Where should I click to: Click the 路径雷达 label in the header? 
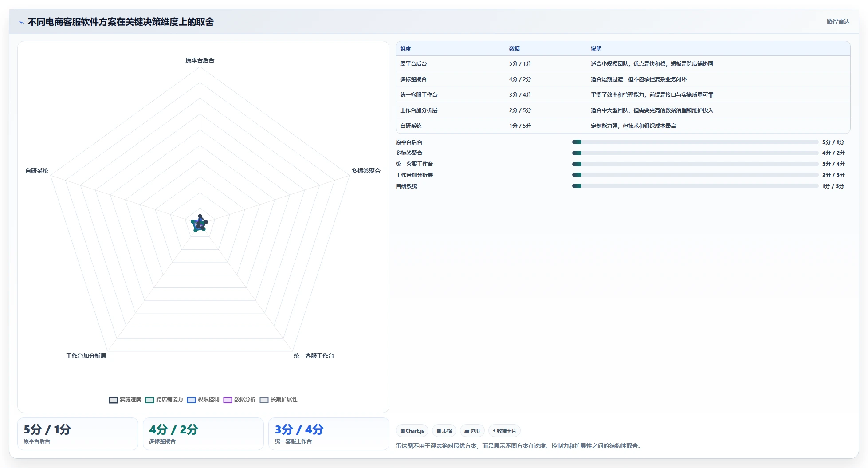click(x=838, y=21)
